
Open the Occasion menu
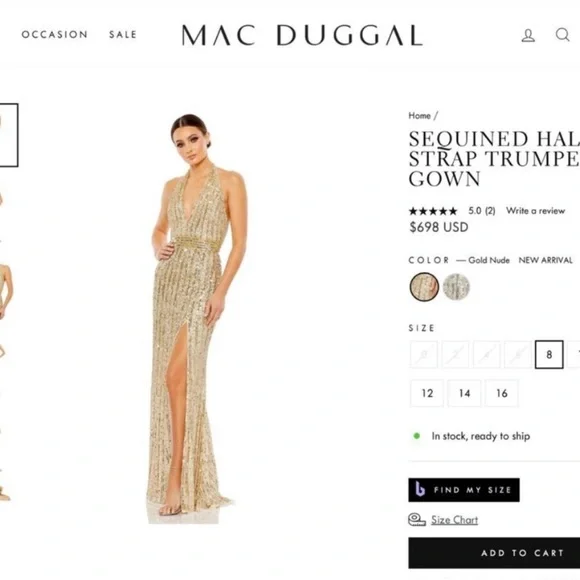[55, 34]
